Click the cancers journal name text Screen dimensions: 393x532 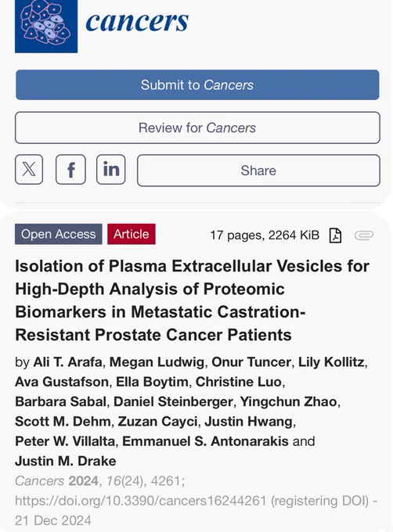click(x=137, y=21)
